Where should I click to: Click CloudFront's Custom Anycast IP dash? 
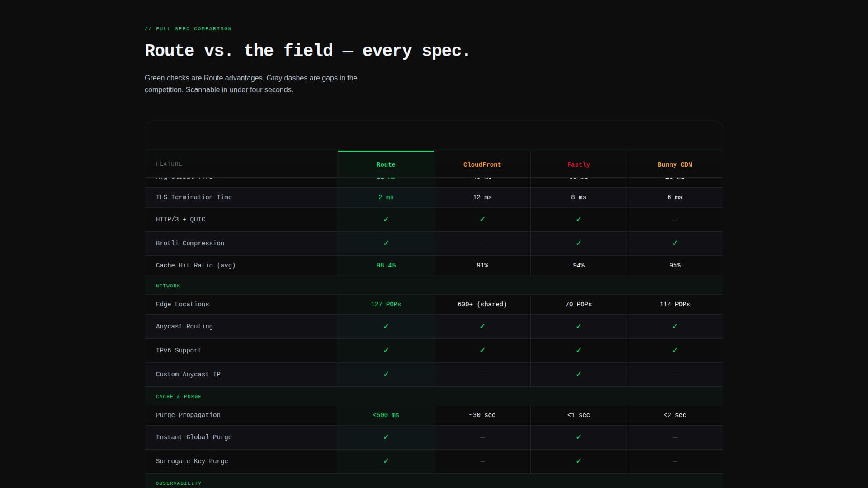pos(482,375)
